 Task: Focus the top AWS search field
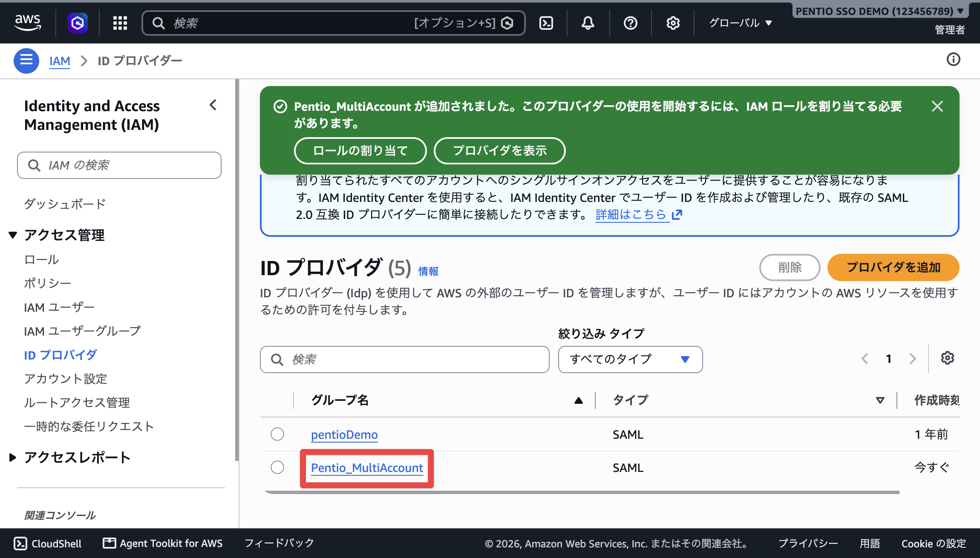tap(334, 23)
